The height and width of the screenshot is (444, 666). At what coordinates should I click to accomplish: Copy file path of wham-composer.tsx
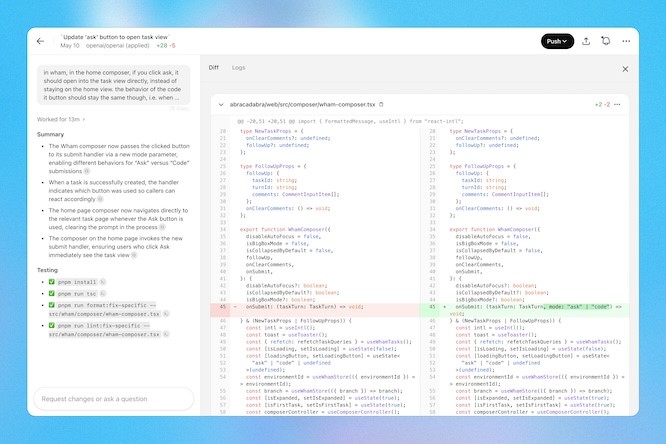pos(382,104)
